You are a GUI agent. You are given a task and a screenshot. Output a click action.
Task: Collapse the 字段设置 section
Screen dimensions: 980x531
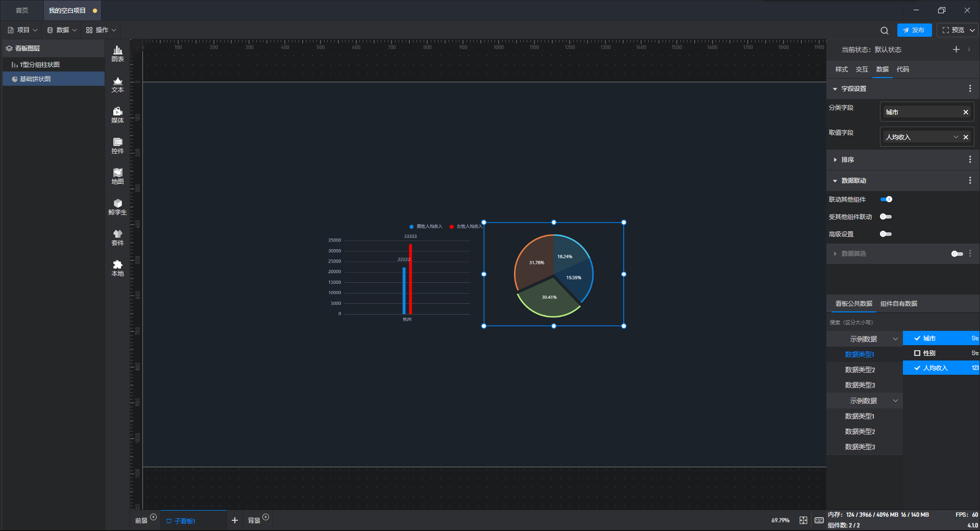tap(835, 89)
